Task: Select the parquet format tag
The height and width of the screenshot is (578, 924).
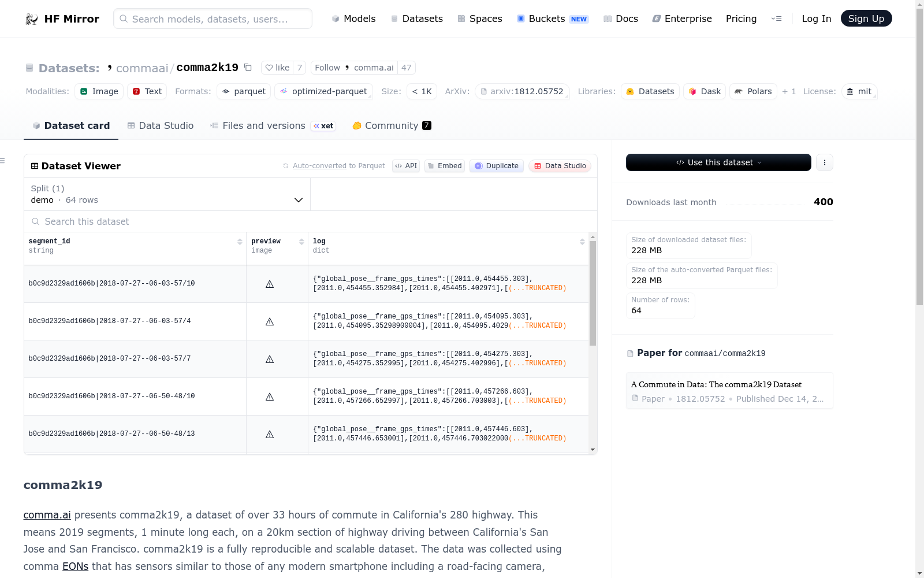Action: click(244, 91)
